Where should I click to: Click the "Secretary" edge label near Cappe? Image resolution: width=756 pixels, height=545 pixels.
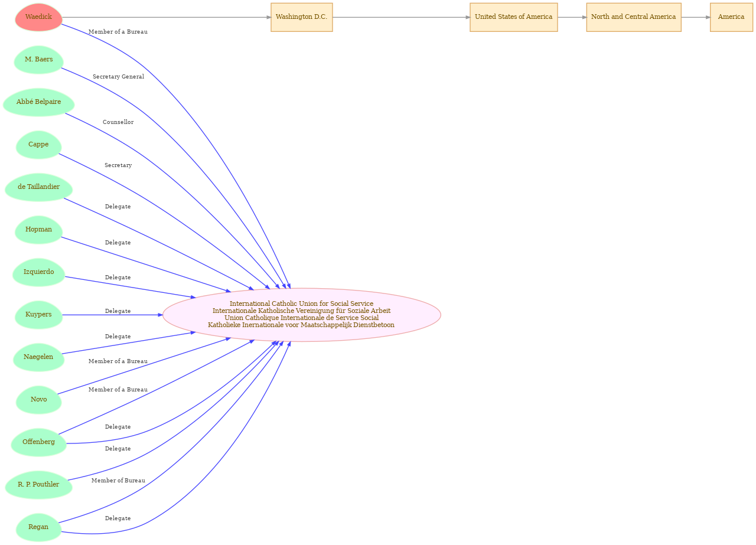pyautogui.click(x=118, y=165)
